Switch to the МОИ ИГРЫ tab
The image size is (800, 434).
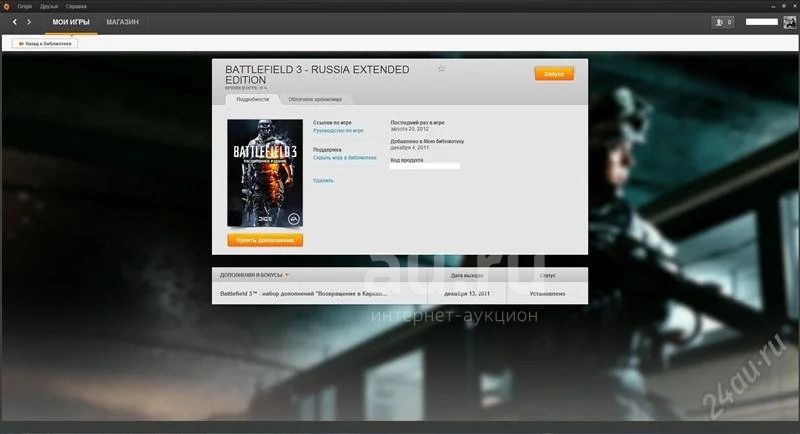[71, 22]
